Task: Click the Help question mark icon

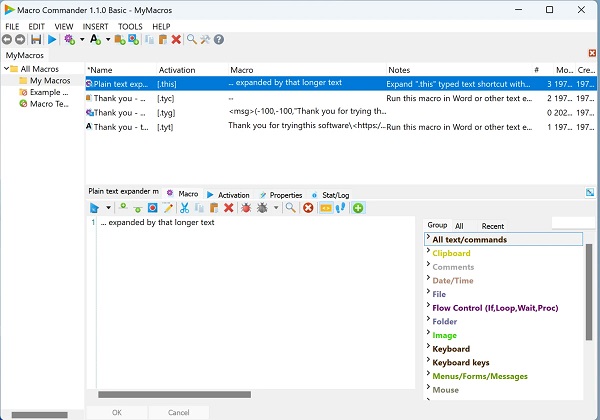Action: [218, 39]
